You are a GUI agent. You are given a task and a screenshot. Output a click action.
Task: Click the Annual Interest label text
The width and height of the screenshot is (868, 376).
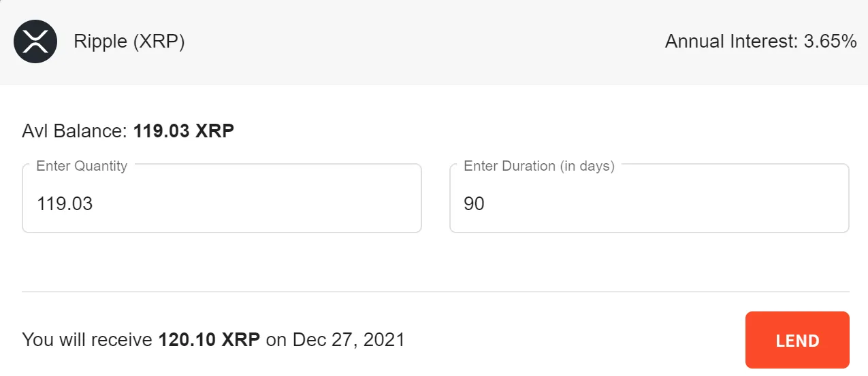[x=730, y=41]
